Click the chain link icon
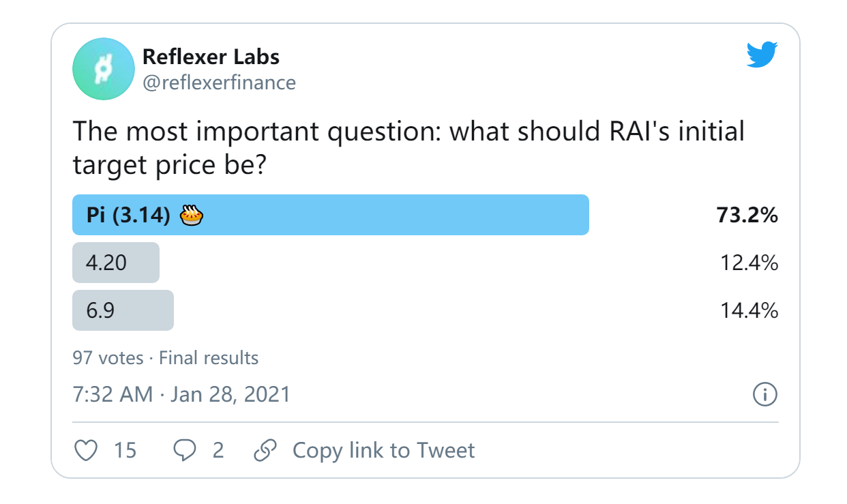The height and width of the screenshot is (504, 847). [x=267, y=449]
